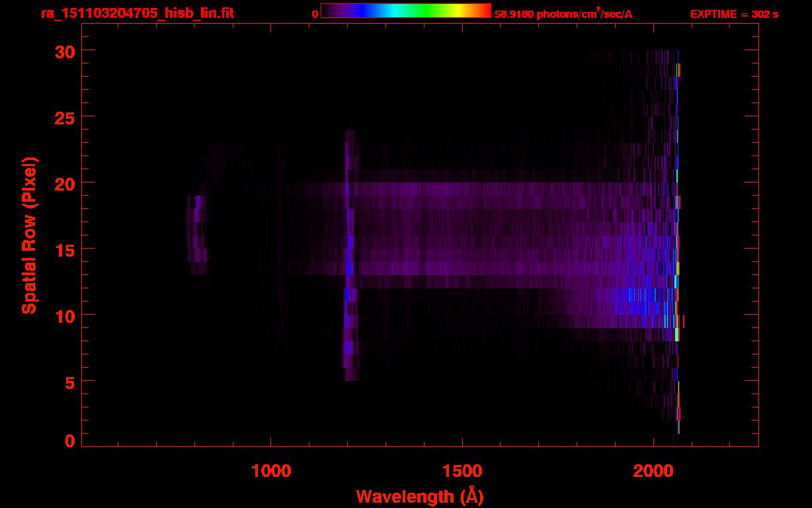Click the 58.9180 photons flux unit label
812x508 pixels.
click(563, 13)
